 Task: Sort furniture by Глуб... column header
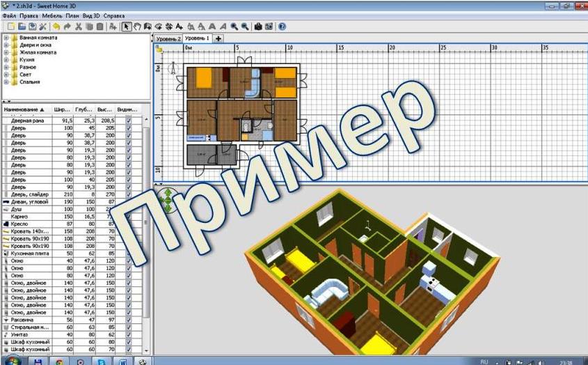click(x=84, y=109)
